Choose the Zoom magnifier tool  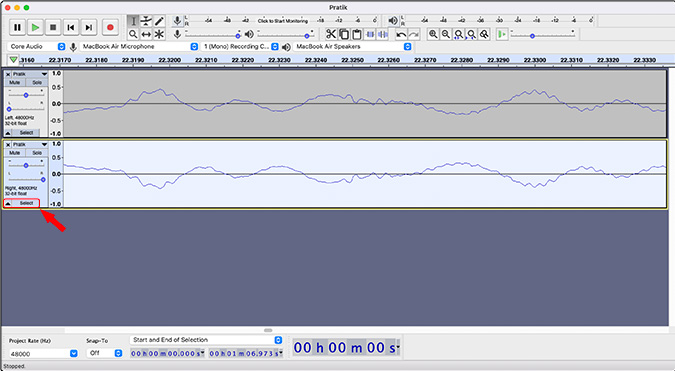pyautogui.click(x=133, y=34)
